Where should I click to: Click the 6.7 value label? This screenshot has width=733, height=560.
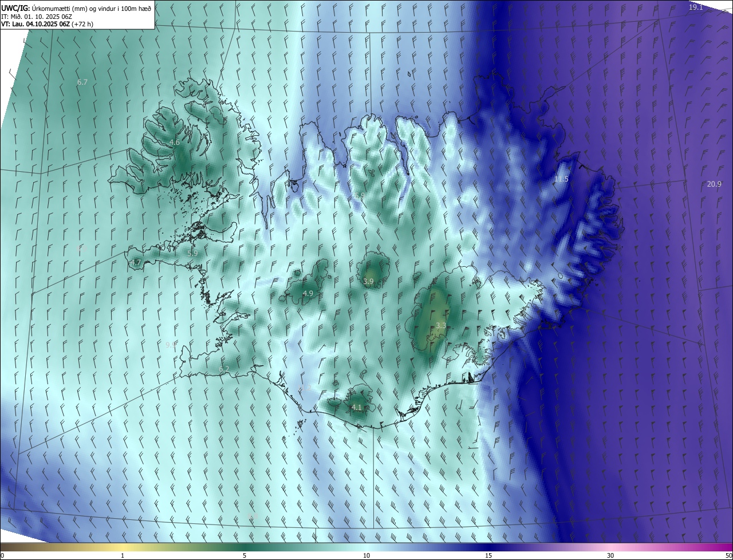tap(82, 82)
